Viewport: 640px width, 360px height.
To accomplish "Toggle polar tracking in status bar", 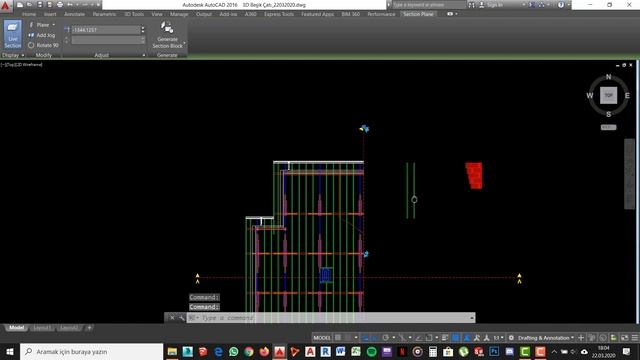I will pos(385,338).
